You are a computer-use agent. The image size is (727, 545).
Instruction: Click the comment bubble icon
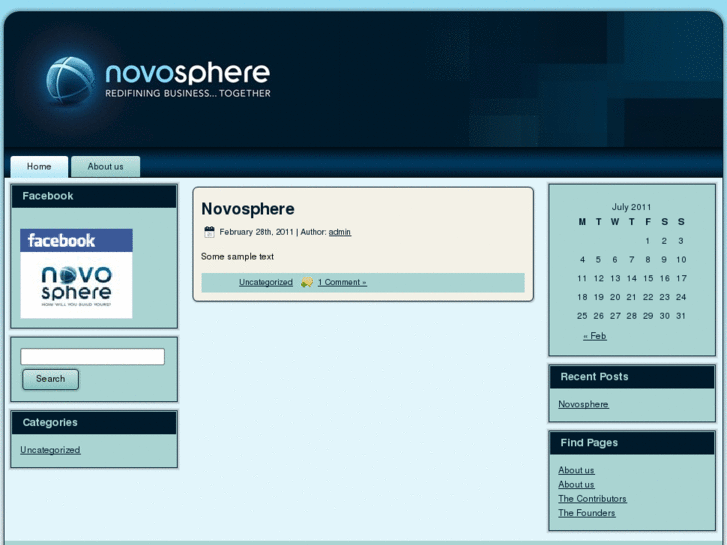point(306,282)
